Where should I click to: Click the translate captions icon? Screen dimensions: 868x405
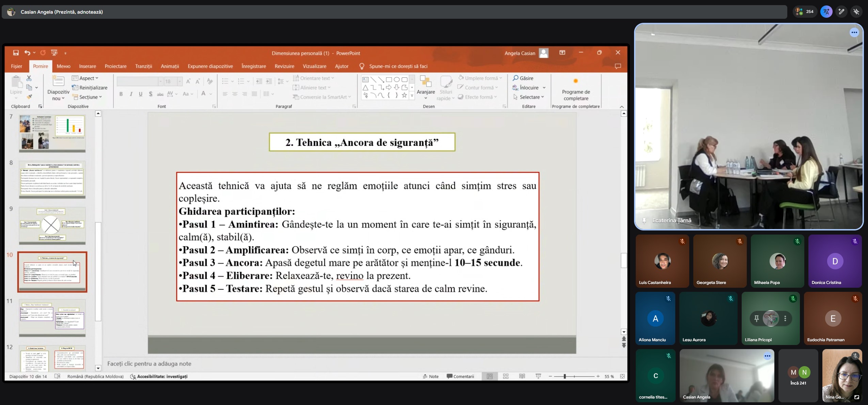tap(826, 12)
